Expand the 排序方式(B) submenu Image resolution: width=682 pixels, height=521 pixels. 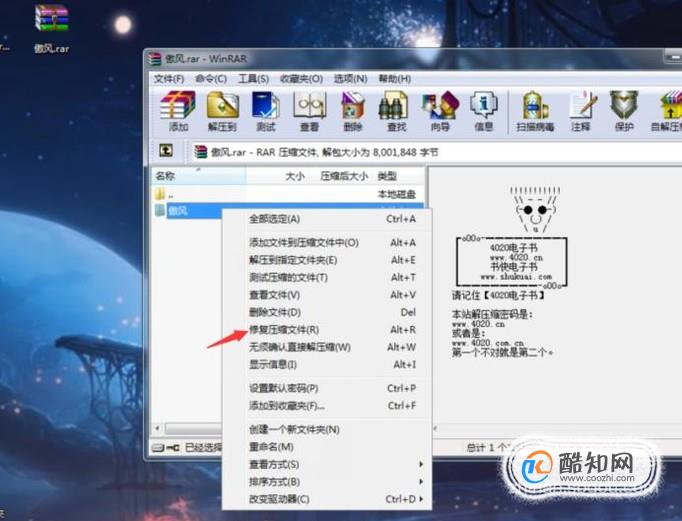pos(327,481)
